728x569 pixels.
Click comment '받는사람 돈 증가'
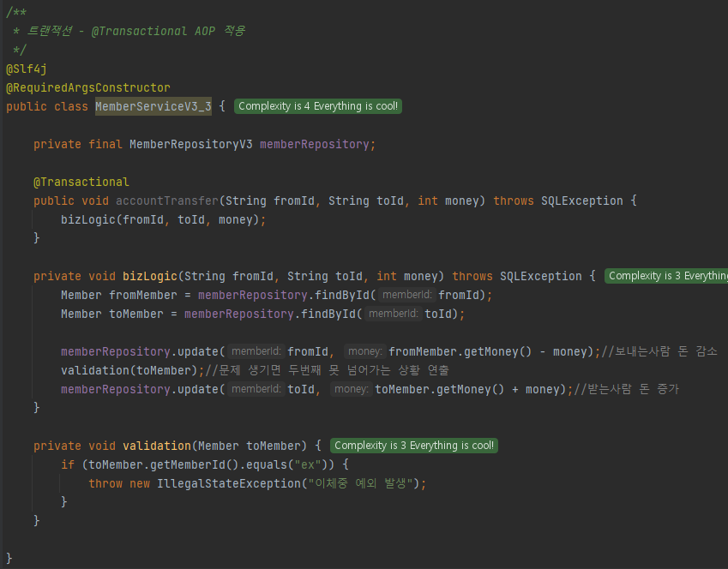click(626, 389)
